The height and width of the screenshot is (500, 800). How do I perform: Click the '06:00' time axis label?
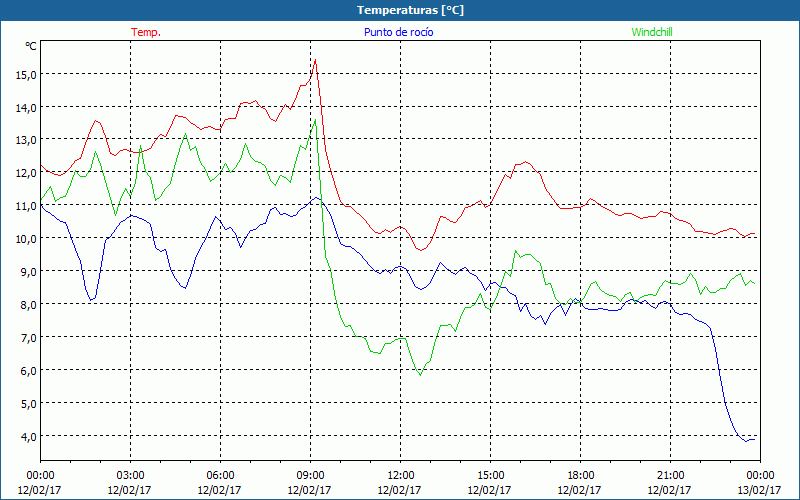click(220, 475)
